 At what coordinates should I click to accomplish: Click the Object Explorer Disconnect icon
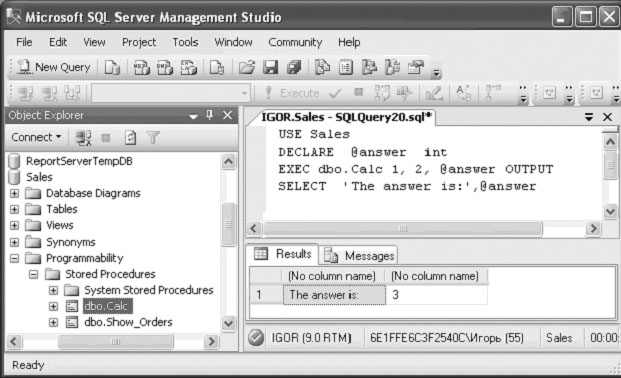pyautogui.click(x=83, y=137)
